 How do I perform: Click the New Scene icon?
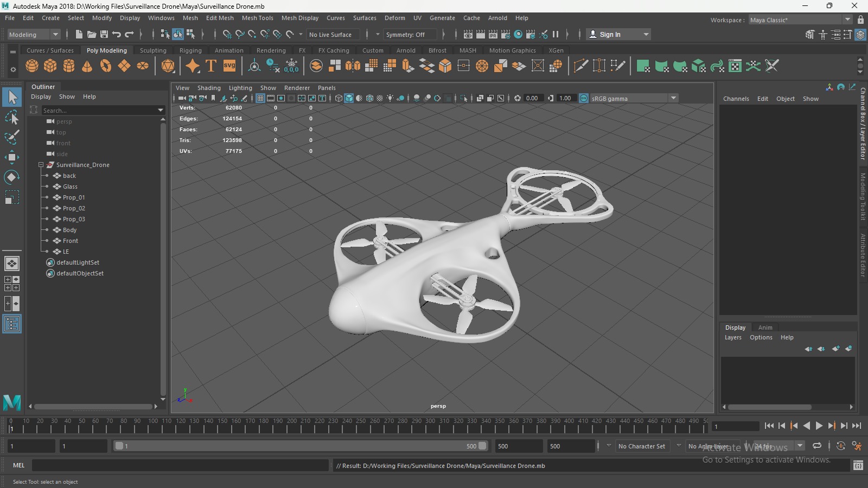[79, 34]
